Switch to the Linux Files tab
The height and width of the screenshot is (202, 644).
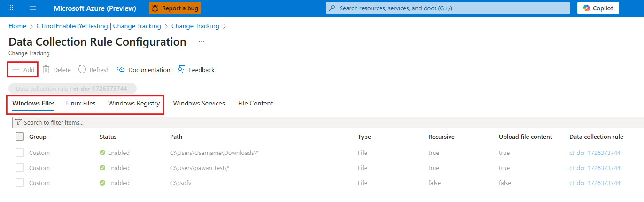click(x=81, y=103)
